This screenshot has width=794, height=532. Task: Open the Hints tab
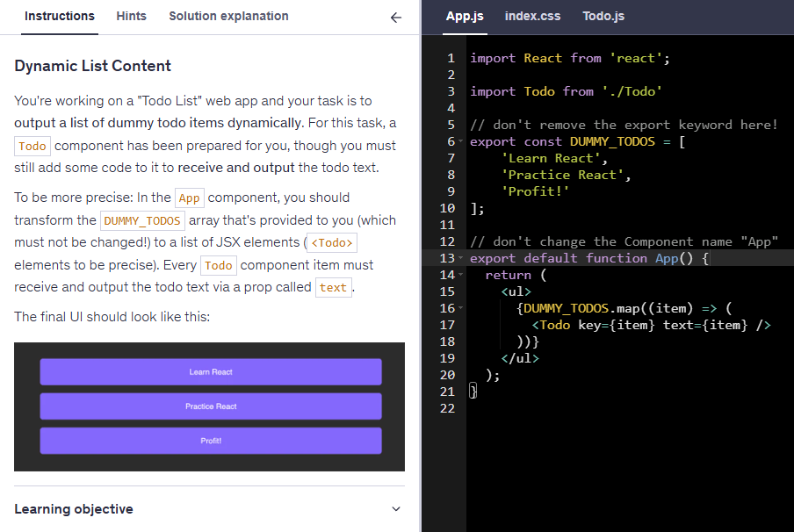[131, 16]
